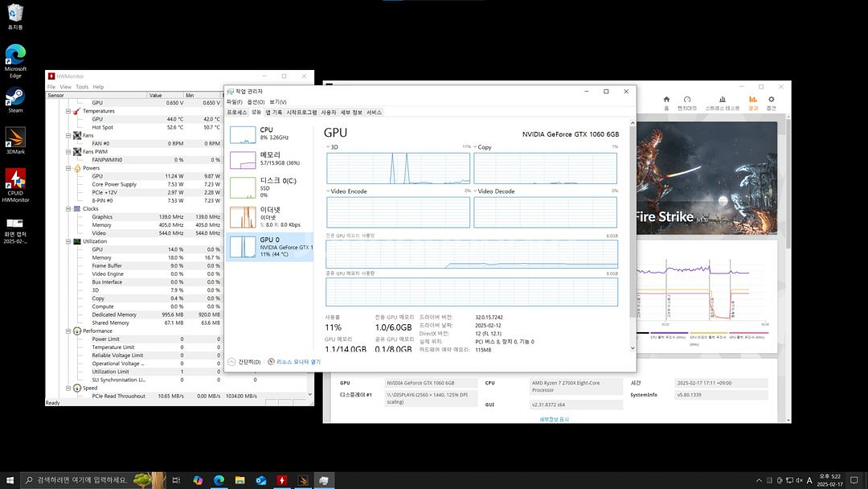Switch to the 앱 기록 tab
The height and width of the screenshot is (489, 868).
click(273, 113)
